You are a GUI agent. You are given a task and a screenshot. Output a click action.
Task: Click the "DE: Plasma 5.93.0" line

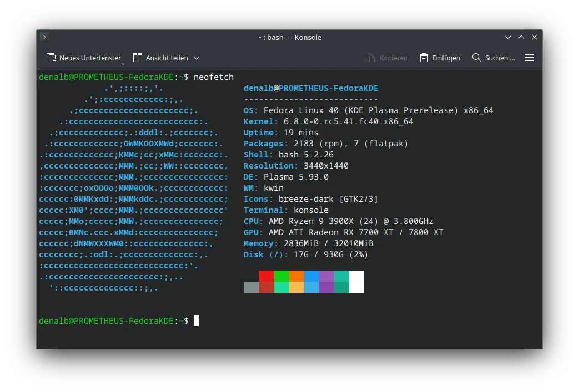point(286,177)
